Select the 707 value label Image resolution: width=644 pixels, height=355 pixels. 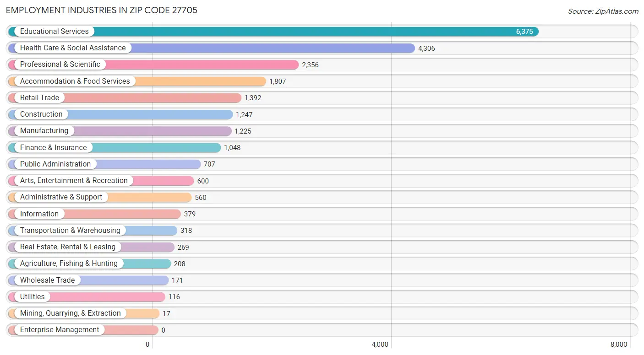[x=209, y=164]
